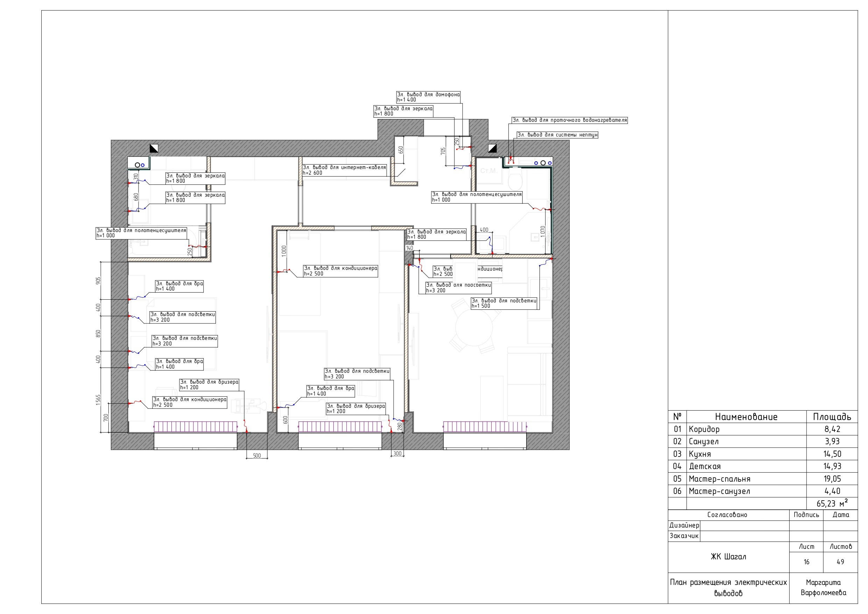Click the 'Эл. вывод для домофона' label
Screen dimensions: 868x614
(x=428, y=97)
